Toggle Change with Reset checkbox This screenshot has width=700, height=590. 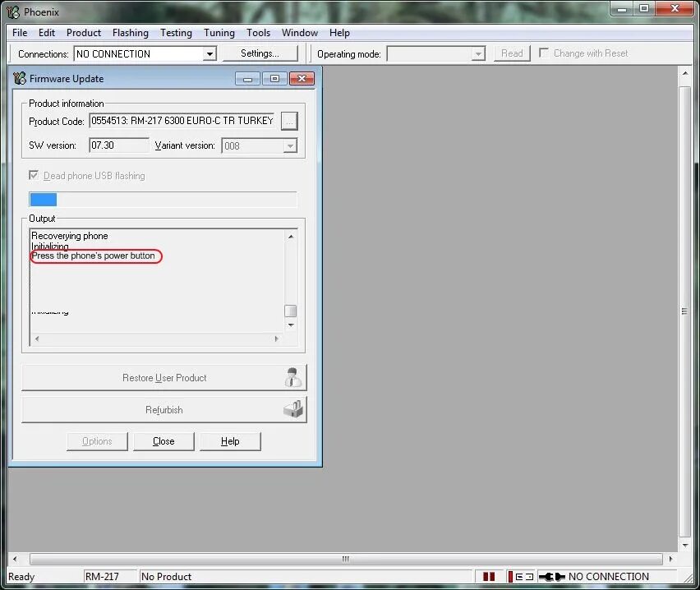pyautogui.click(x=544, y=53)
